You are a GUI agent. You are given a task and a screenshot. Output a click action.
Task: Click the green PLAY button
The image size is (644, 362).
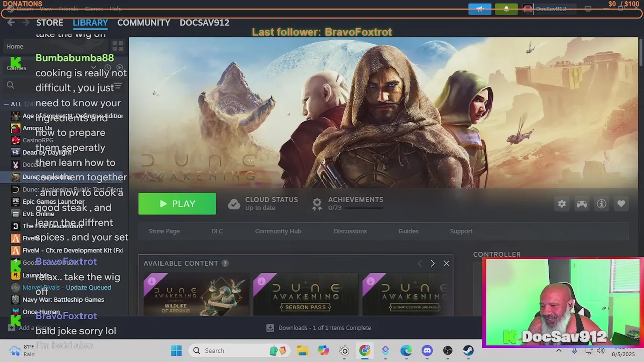[177, 204]
